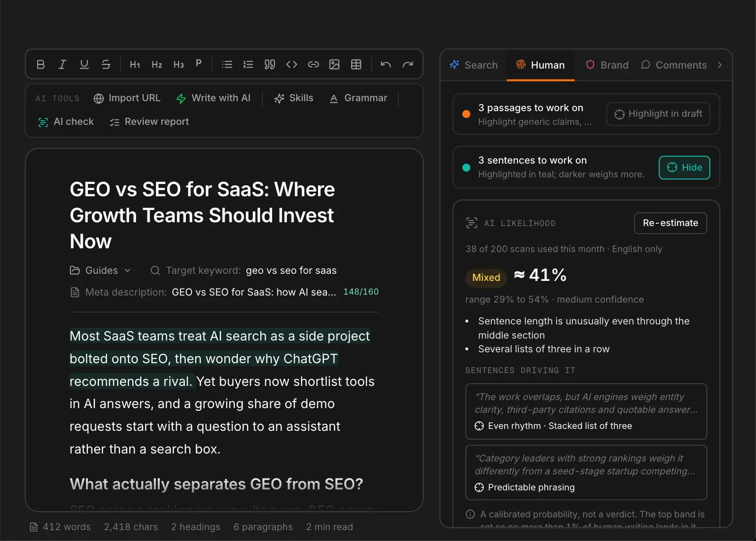Edit the meta description field

254,292
